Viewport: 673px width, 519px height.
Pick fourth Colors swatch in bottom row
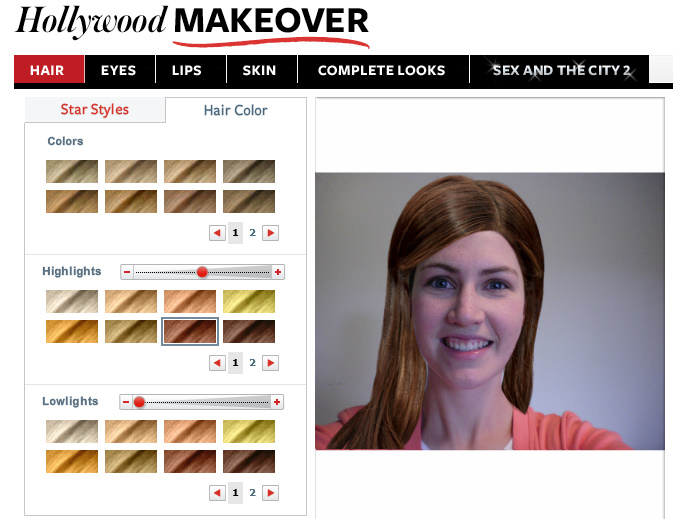pyautogui.click(x=249, y=201)
